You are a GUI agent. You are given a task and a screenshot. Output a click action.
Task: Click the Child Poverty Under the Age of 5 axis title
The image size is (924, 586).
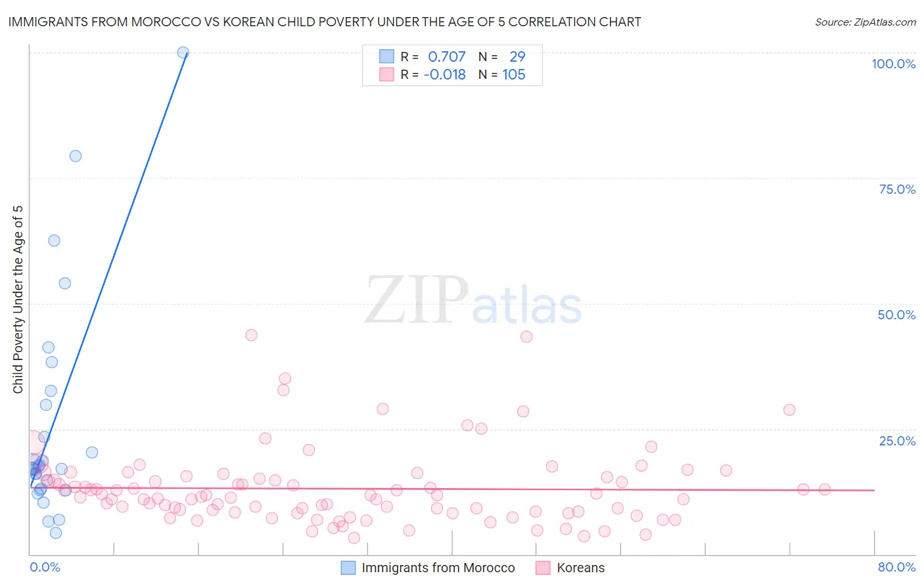18,300
